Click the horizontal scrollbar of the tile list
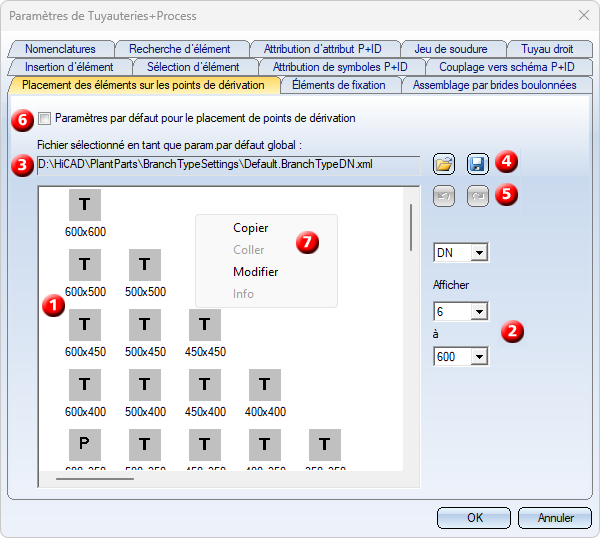The image size is (600, 538). (x=95, y=479)
